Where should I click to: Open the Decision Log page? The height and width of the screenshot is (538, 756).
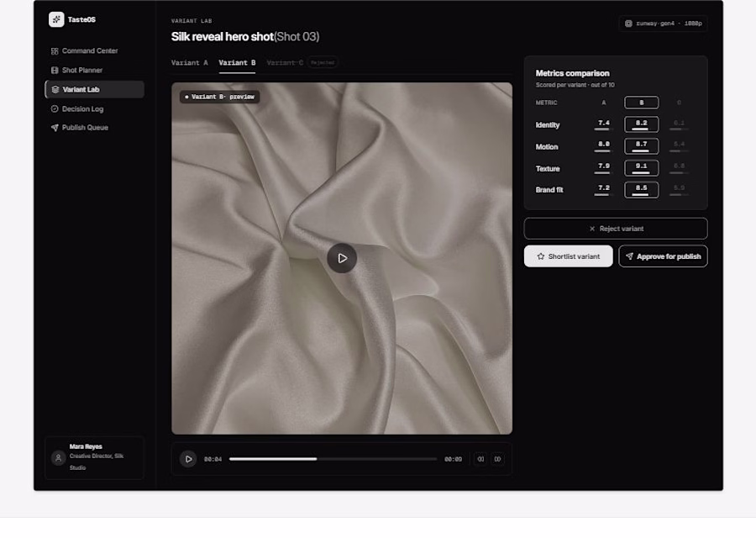click(94, 109)
